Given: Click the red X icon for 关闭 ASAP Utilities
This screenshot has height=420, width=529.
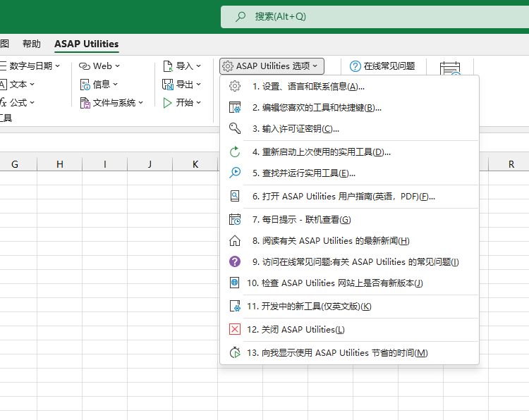Looking at the screenshot, I should coord(235,329).
